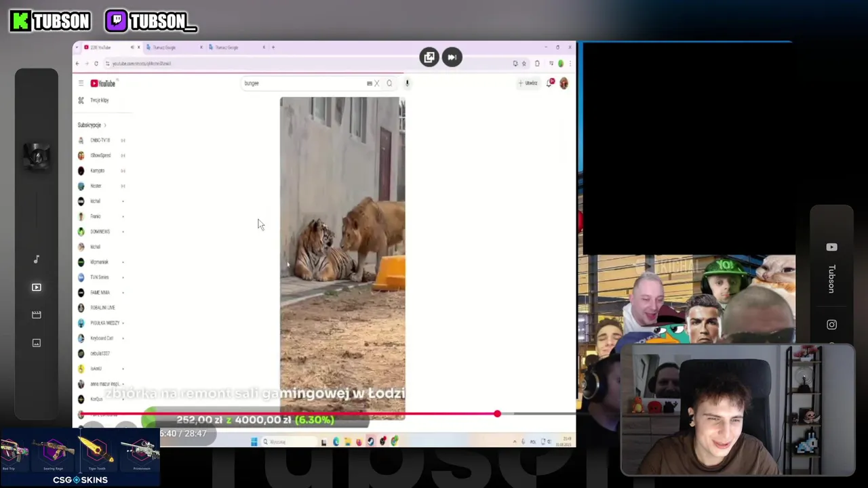Click the Utwórz create button

[528, 83]
